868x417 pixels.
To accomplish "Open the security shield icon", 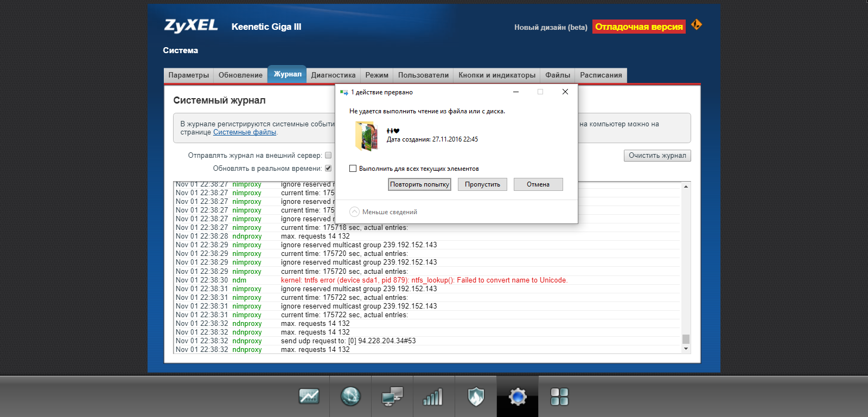I will click(476, 396).
